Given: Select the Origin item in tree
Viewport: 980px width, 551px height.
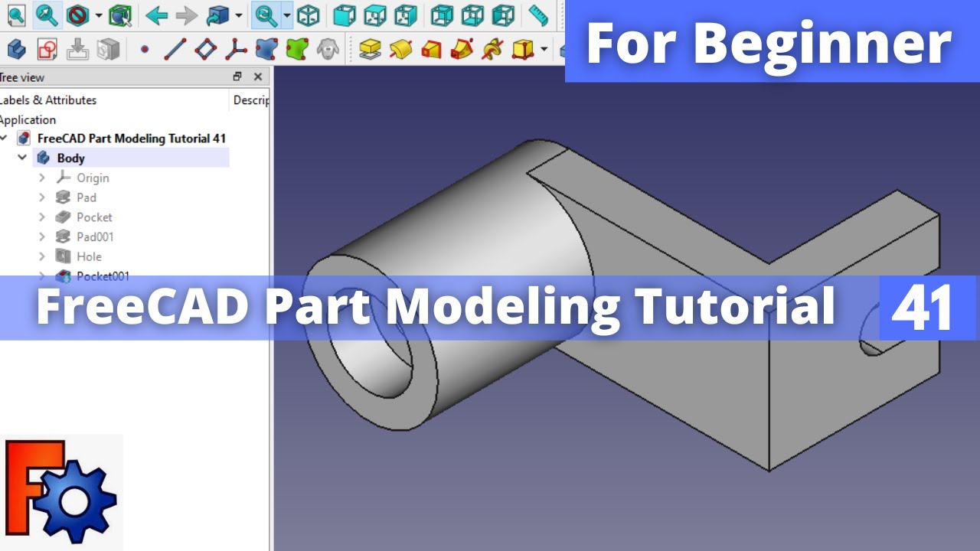Looking at the screenshot, I should (93, 178).
